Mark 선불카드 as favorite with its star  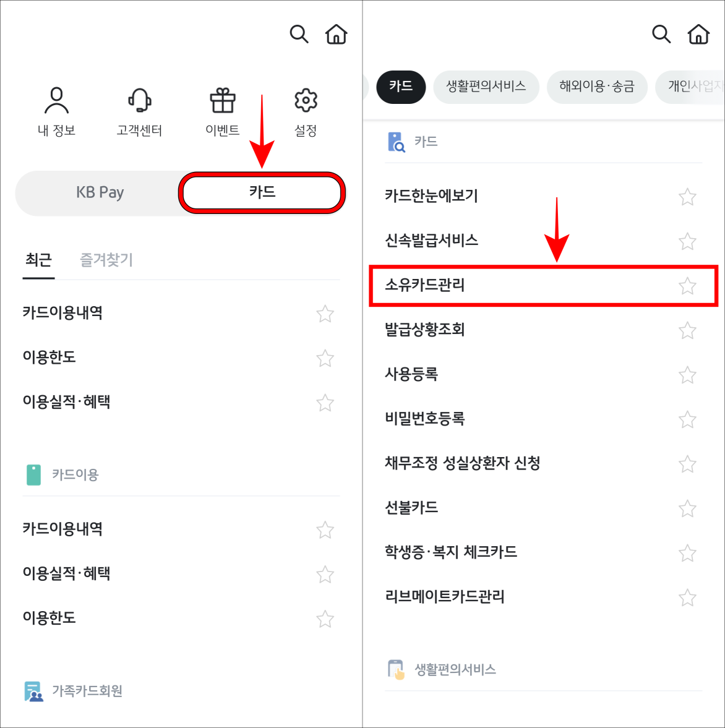tap(687, 508)
